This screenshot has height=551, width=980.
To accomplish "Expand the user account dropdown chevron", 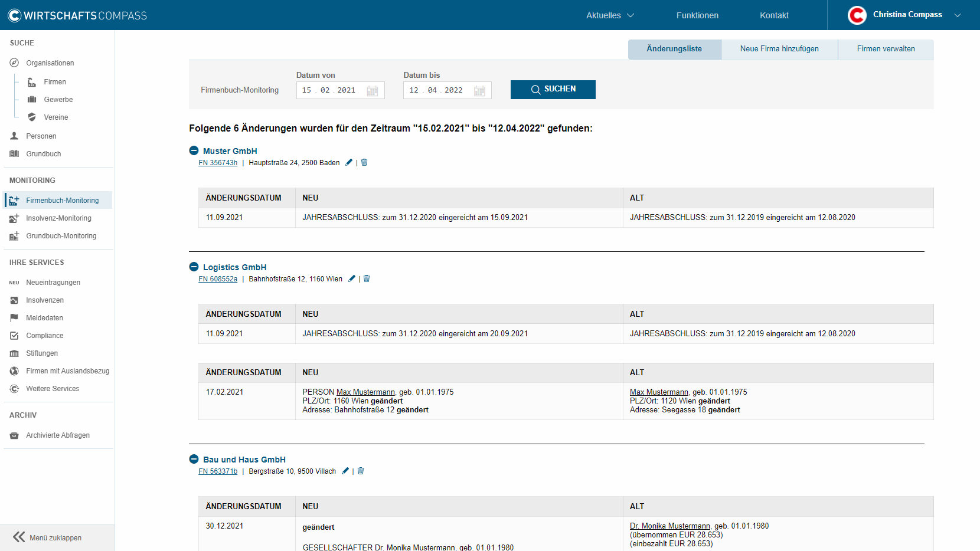I will click(x=957, y=15).
